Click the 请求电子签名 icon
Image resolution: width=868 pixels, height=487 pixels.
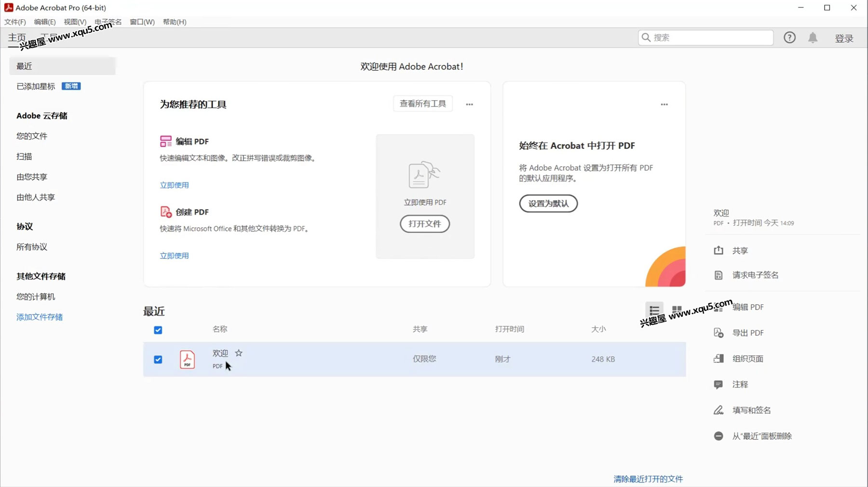click(x=719, y=275)
